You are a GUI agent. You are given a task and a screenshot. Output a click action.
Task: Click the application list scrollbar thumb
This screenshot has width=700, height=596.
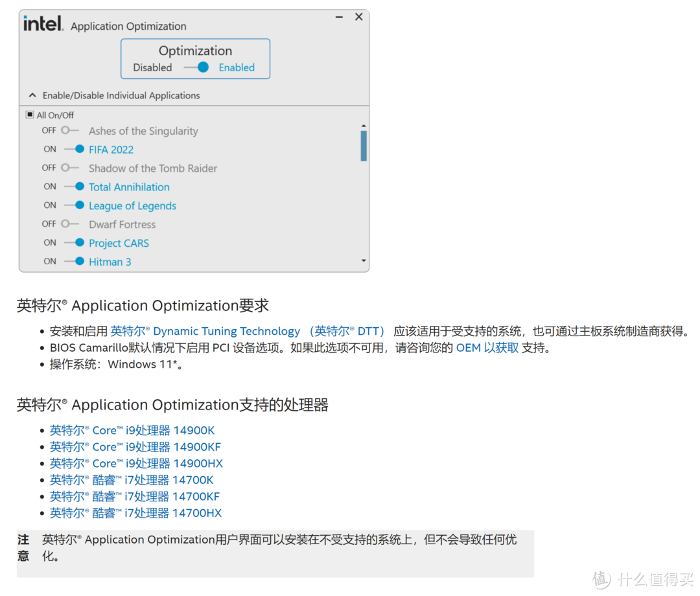364,145
